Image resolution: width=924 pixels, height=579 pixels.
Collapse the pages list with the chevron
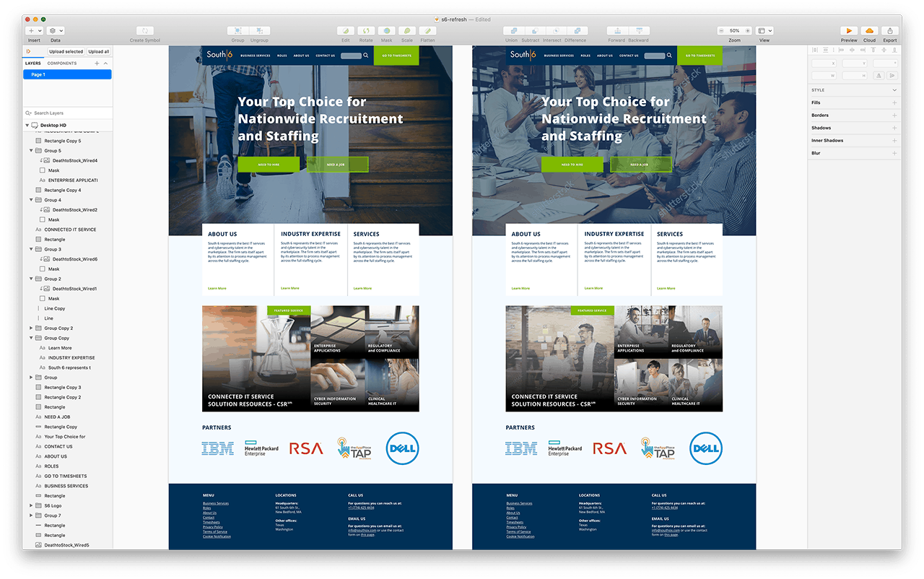pos(105,64)
